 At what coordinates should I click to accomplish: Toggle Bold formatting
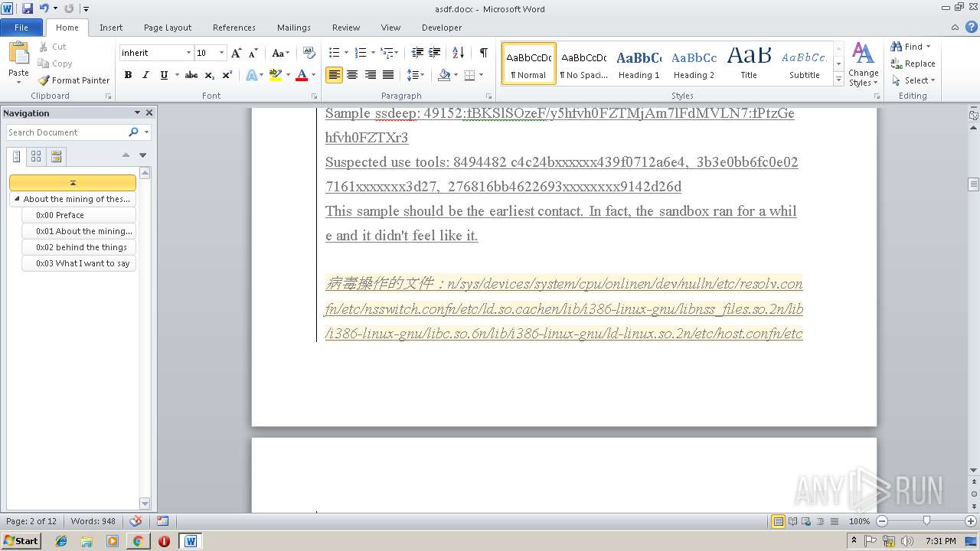[x=128, y=75]
